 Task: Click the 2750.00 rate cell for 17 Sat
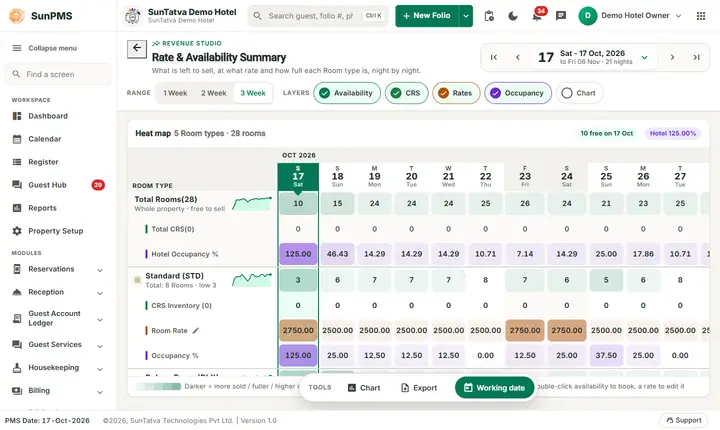pos(298,330)
